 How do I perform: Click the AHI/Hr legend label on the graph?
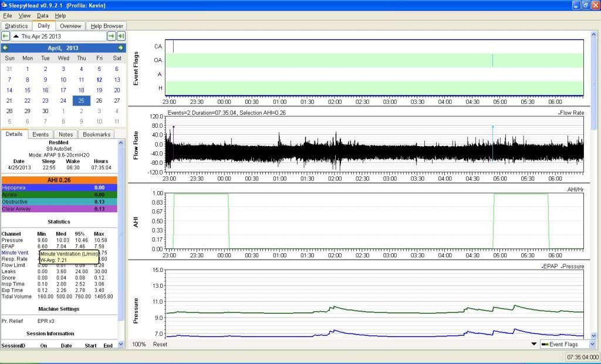[575, 190]
